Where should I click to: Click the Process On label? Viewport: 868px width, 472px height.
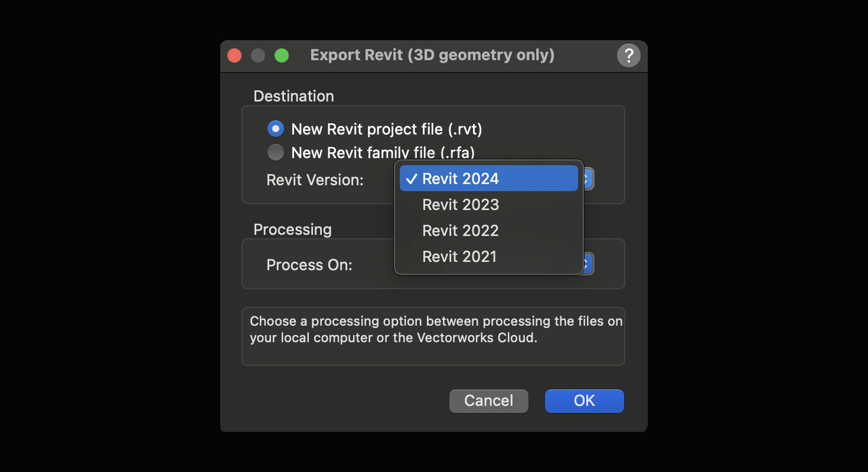click(309, 265)
